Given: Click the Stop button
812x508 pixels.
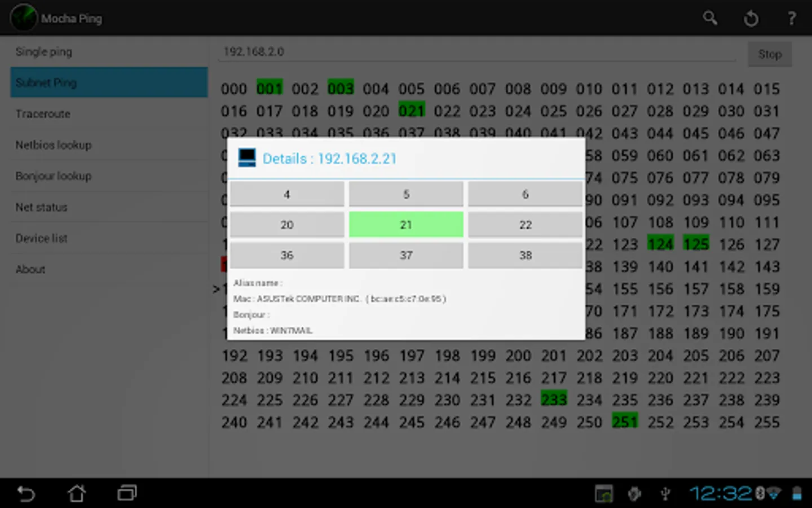Looking at the screenshot, I should coord(770,54).
